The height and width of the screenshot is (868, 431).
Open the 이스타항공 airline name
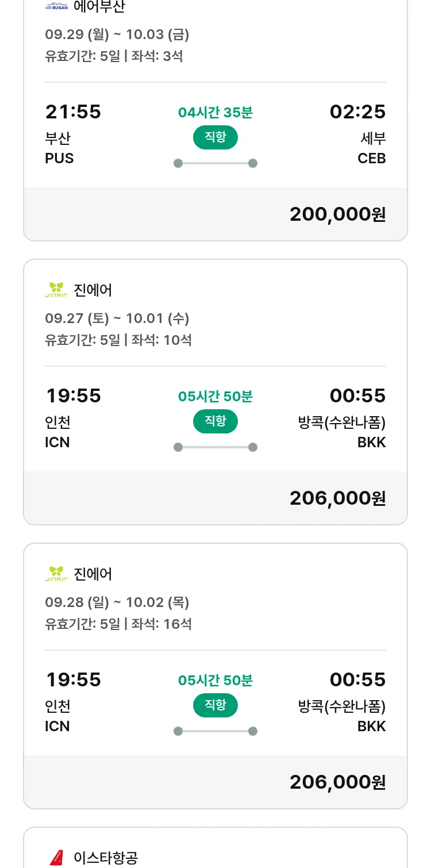[x=106, y=858]
